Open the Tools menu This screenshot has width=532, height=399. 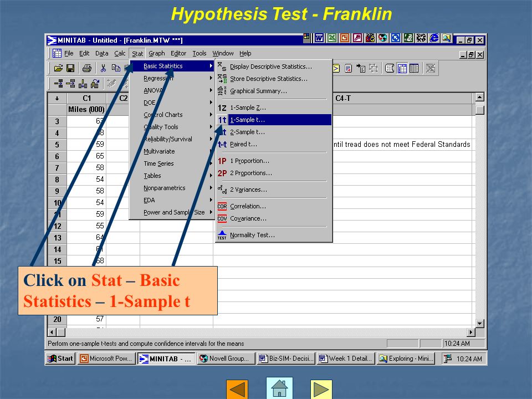coord(199,53)
